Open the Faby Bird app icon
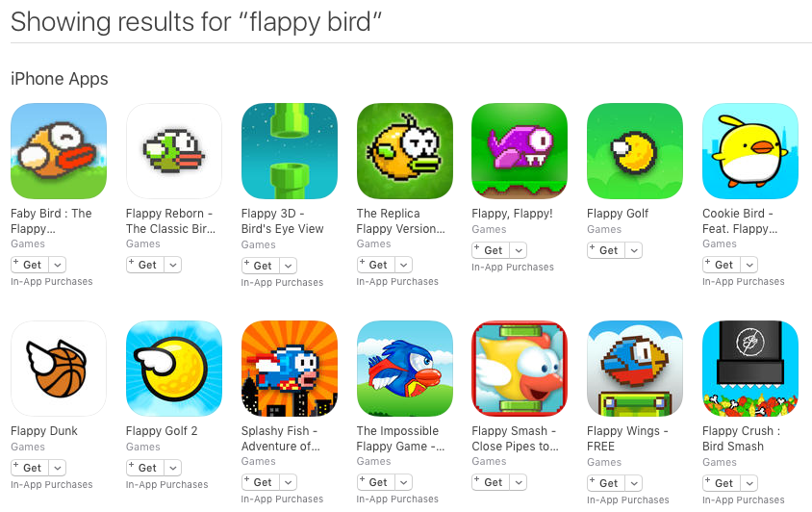812x512 pixels. click(59, 151)
